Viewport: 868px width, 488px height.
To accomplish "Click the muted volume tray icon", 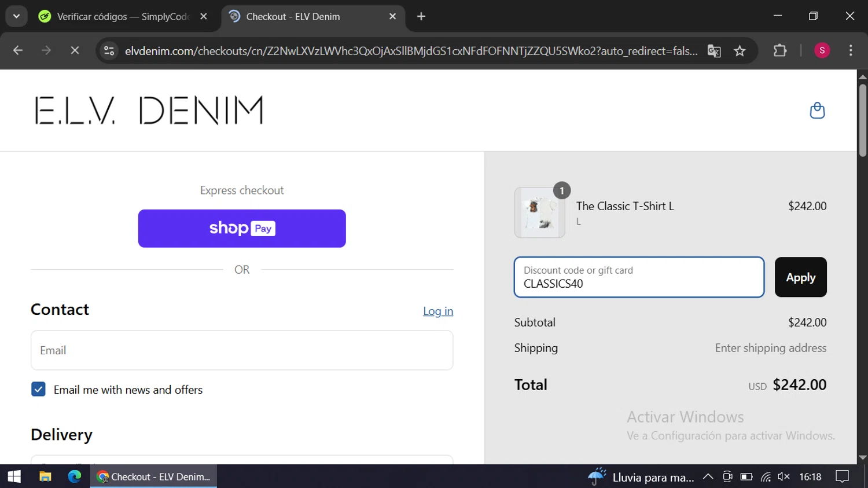I will [x=784, y=477].
